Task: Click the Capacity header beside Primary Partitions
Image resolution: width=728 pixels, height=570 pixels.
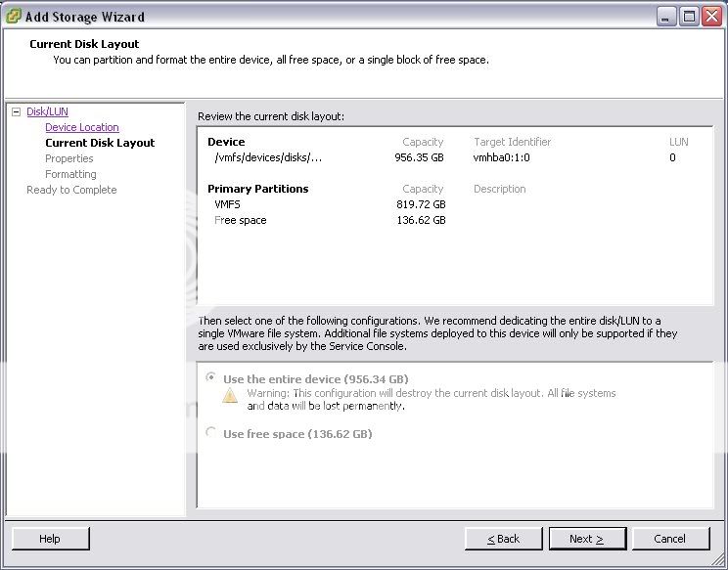Action: 423,189
